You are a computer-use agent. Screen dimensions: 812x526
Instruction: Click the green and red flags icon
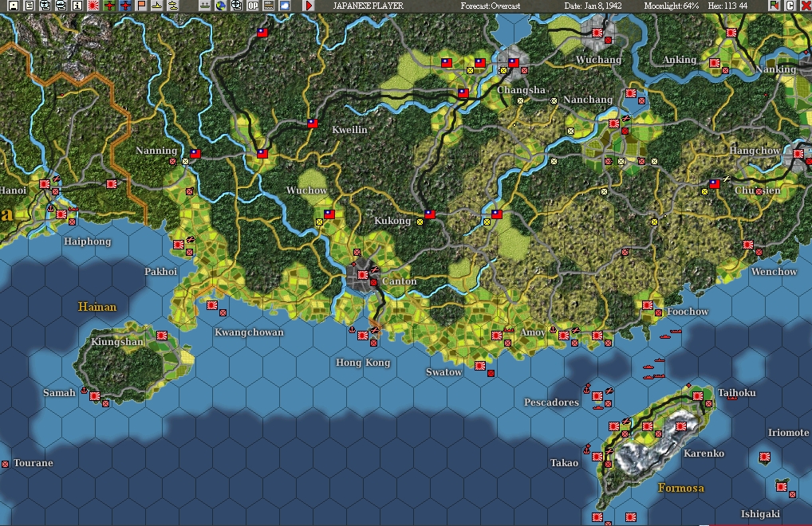775,6
